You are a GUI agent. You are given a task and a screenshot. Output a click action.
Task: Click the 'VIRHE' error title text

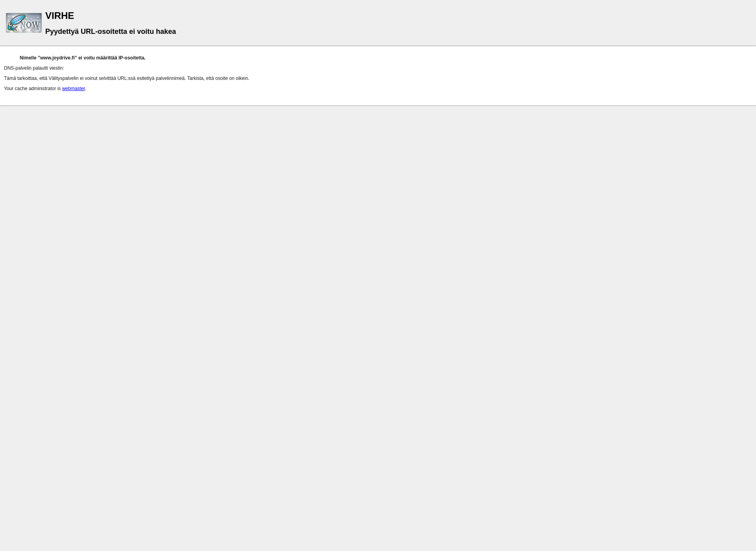(x=59, y=15)
